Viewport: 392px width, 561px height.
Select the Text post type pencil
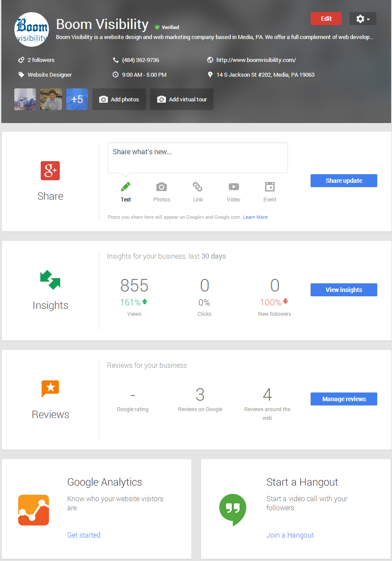pos(126,187)
